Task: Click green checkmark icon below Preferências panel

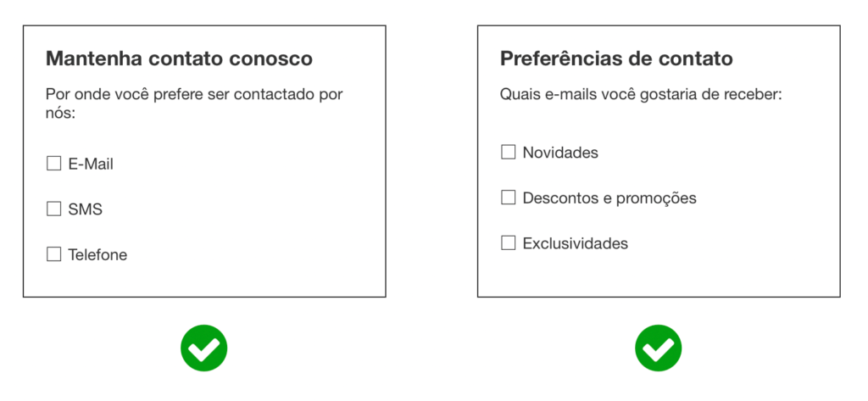Action: [x=659, y=348]
